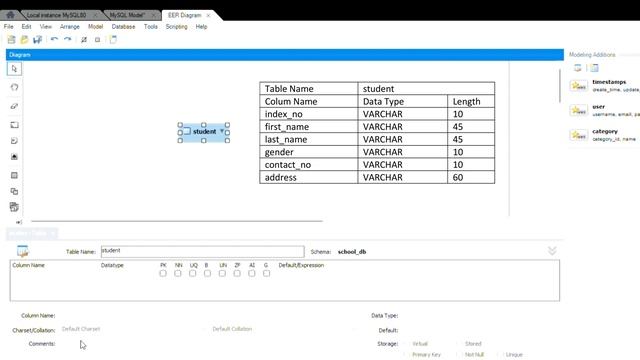This screenshot has height=360, width=640.
Task: Open the Tools menu
Action: pyautogui.click(x=151, y=27)
